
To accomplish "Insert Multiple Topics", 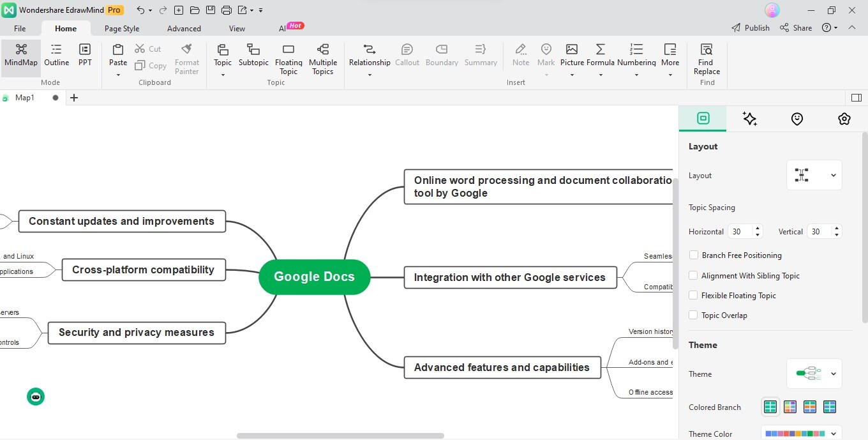I will click(x=323, y=59).
